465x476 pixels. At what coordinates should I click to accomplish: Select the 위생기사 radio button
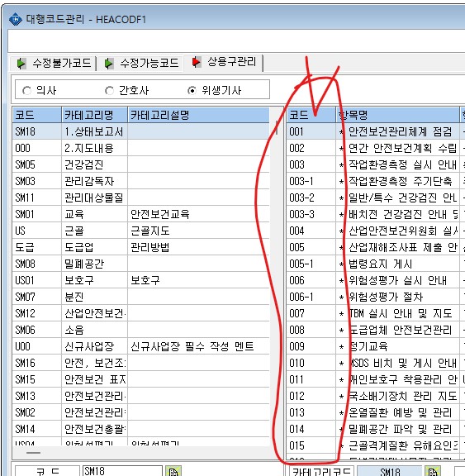tap(192, 90)
